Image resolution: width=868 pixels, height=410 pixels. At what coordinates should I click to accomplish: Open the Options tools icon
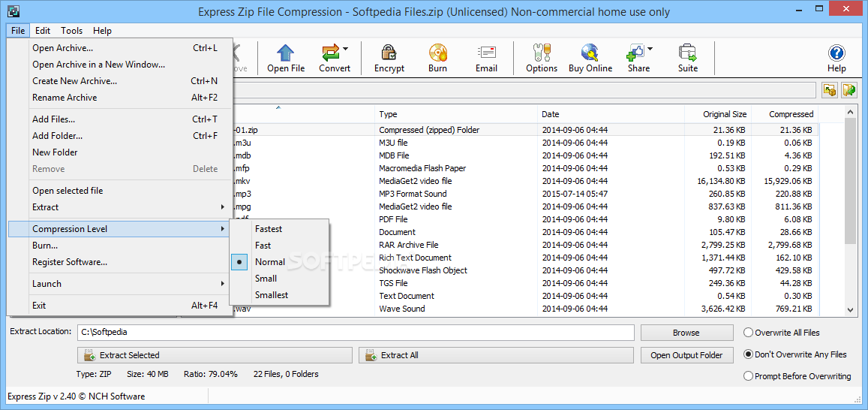[541, 53]
